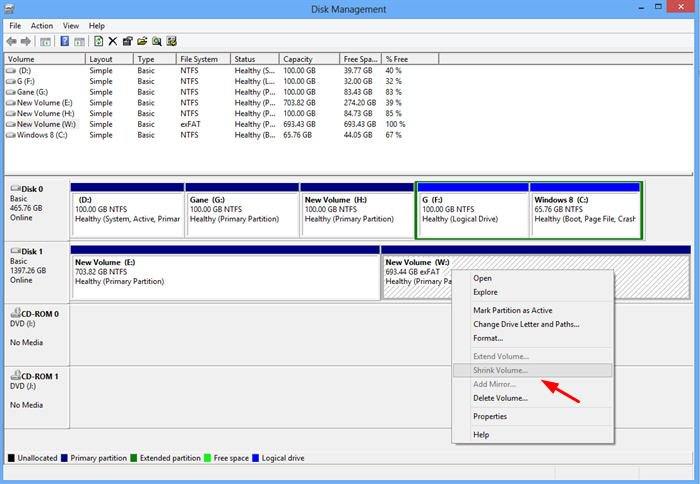This screenshot has height=484, width=700.
Task: Open the View menu
Action: 71,25
